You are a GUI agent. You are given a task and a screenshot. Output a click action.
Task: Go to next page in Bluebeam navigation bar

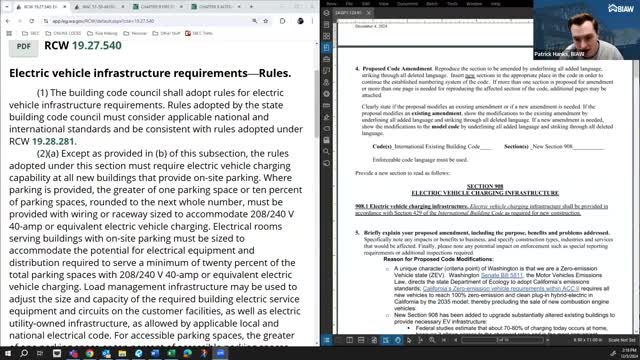pyautogui.click(x=548, y=340)
